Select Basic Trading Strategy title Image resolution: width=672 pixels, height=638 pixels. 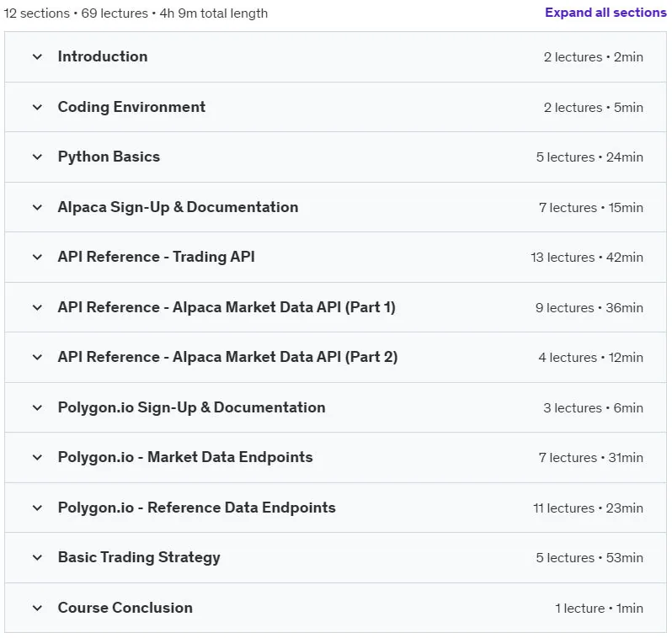pyautogui.click(x=139, y=557)
